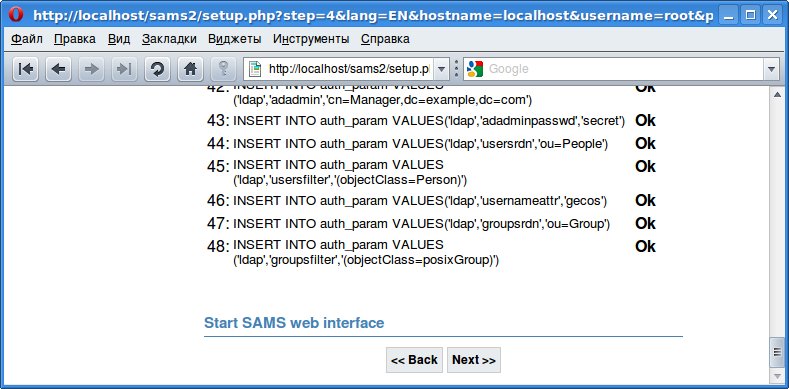This screenshot has width=789, height=389.
Task: Click the usernameattr 'gecos' INSERT line
Action: click(x=420, y=201)
